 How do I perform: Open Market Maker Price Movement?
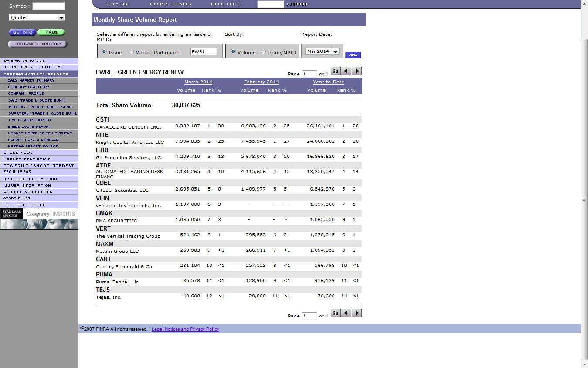[39, 133]
